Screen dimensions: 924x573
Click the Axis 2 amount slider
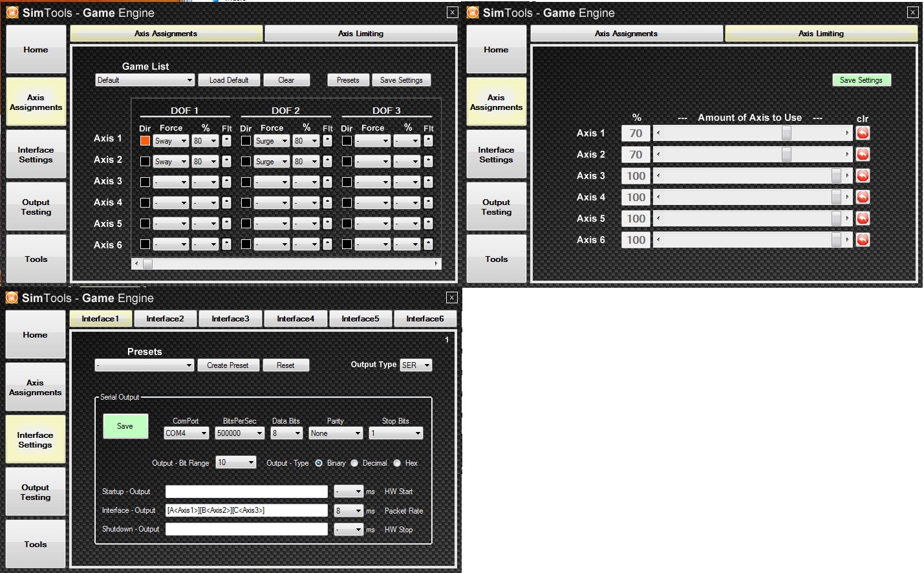point(753,154)
